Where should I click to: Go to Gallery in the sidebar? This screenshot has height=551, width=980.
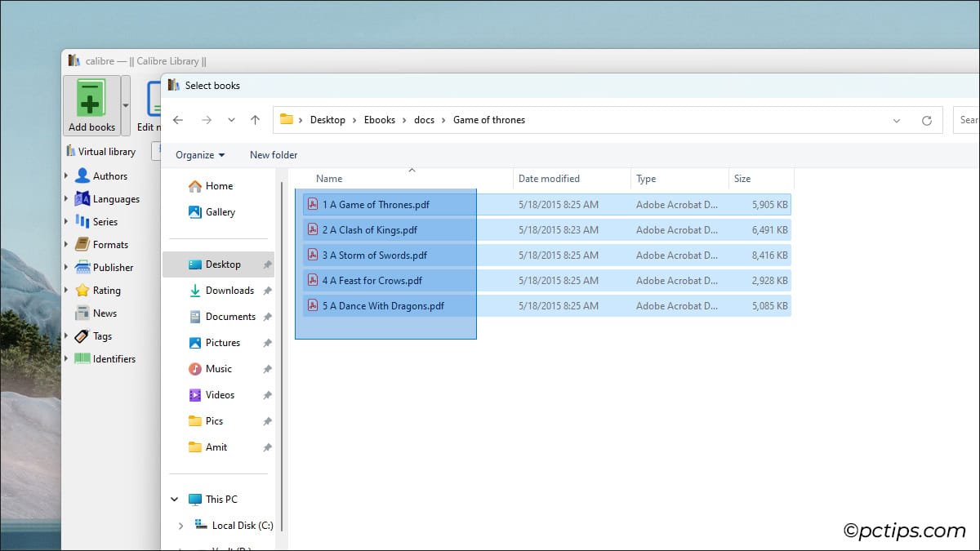tap(220, 212)
